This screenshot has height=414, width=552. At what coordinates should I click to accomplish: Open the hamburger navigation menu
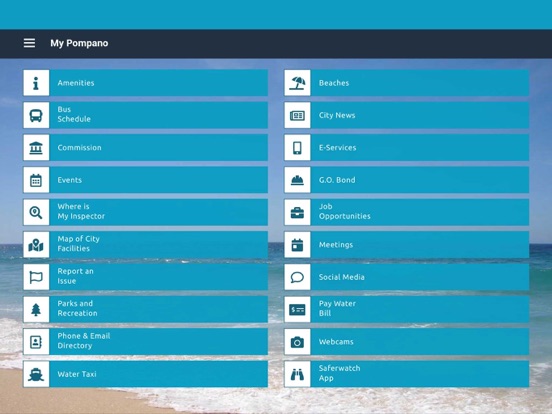(29, 43)
